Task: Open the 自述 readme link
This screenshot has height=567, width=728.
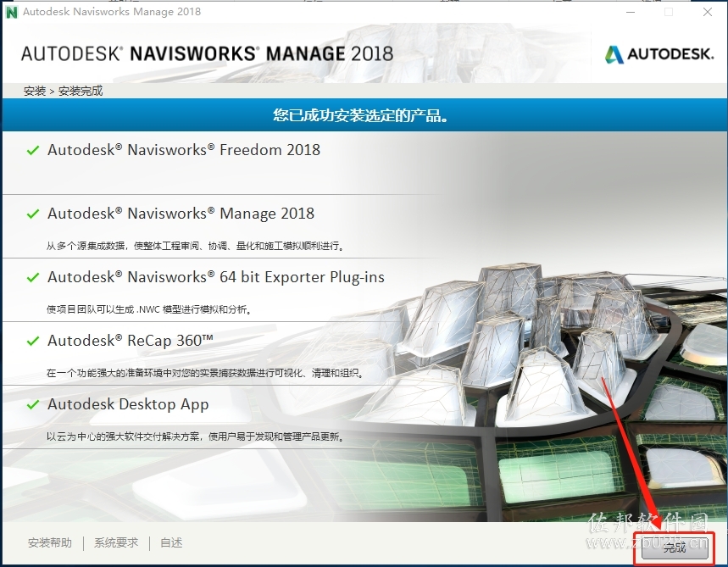Action: click(x=171, y=542)
